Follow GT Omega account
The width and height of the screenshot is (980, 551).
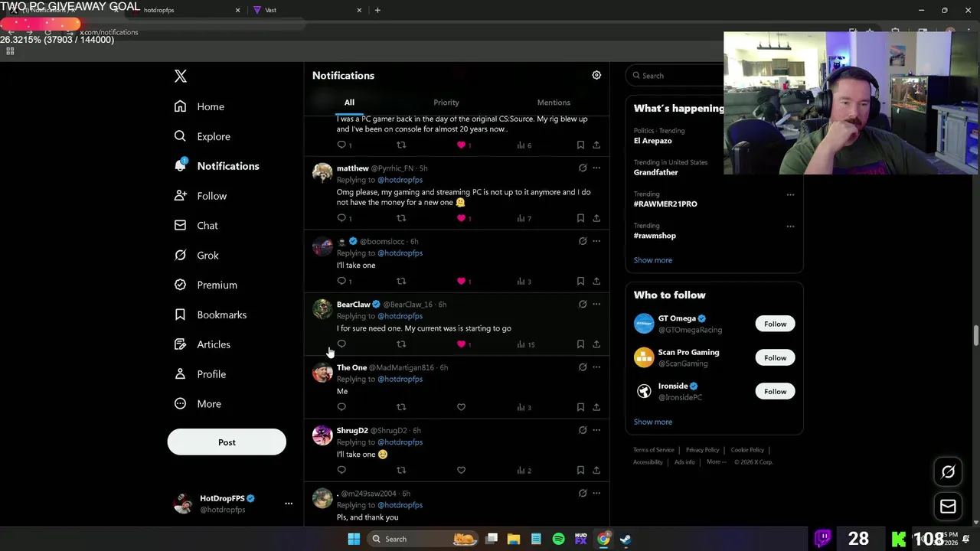point(775,324)
